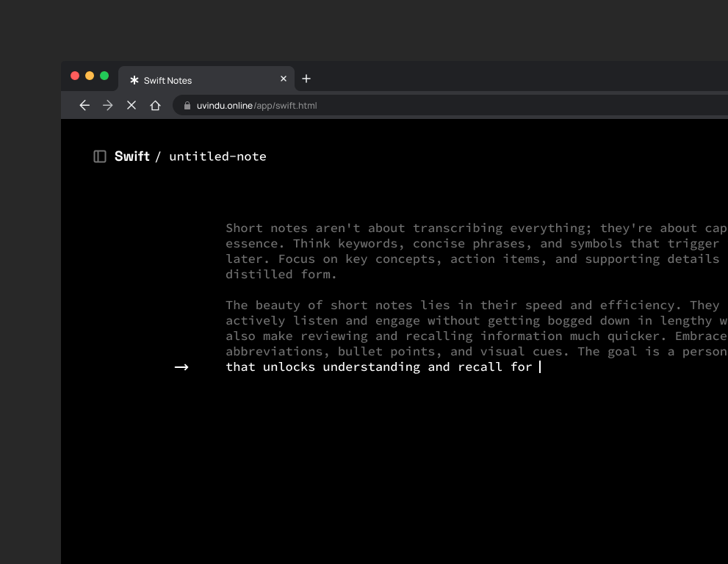Minimize window with the yellow button
The image size is (728, 564).
click(x=90, y=76)
